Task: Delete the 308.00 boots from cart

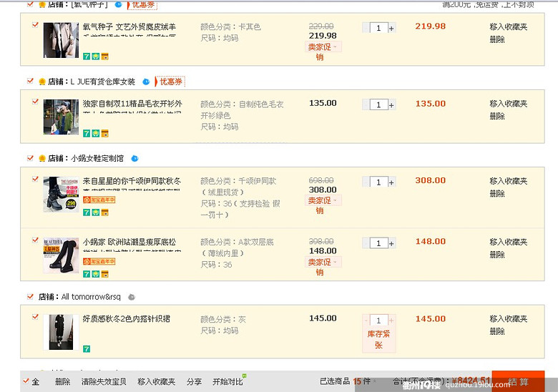Action: (x=497, y=194)
